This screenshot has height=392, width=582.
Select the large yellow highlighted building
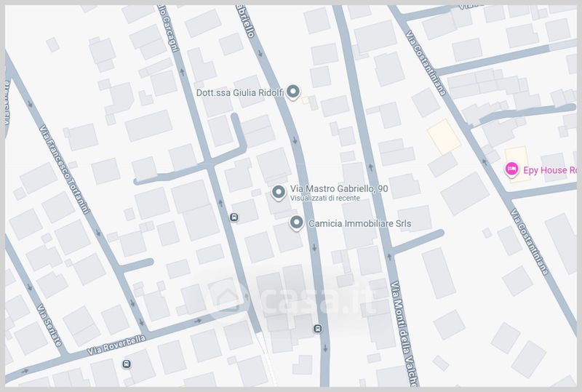pos(444,137)
